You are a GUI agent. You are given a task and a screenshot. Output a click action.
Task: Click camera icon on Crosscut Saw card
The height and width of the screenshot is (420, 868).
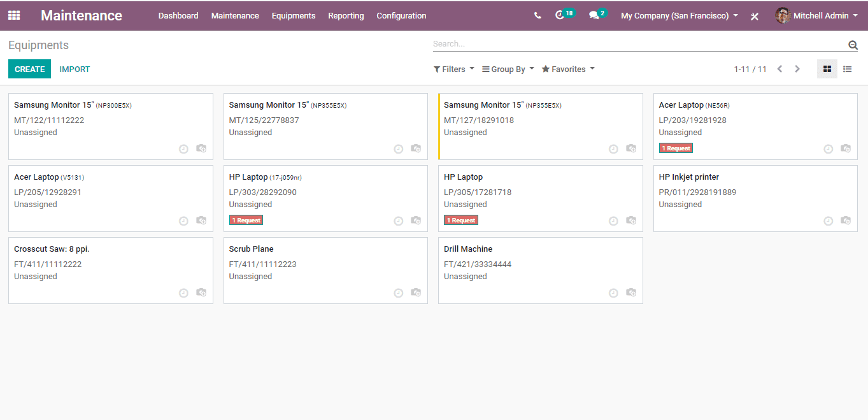coord(201,293)
